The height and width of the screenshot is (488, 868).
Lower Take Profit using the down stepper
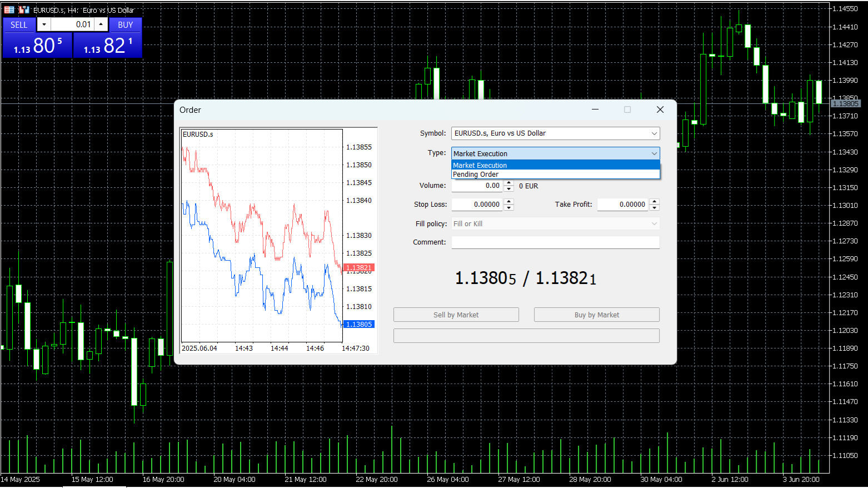click(x=654, y=207)
